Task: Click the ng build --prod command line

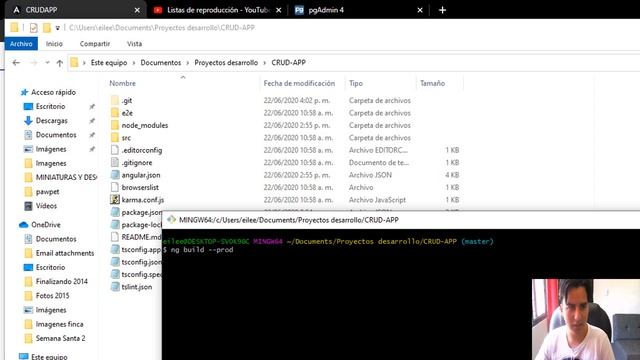Action: [202, 249]
